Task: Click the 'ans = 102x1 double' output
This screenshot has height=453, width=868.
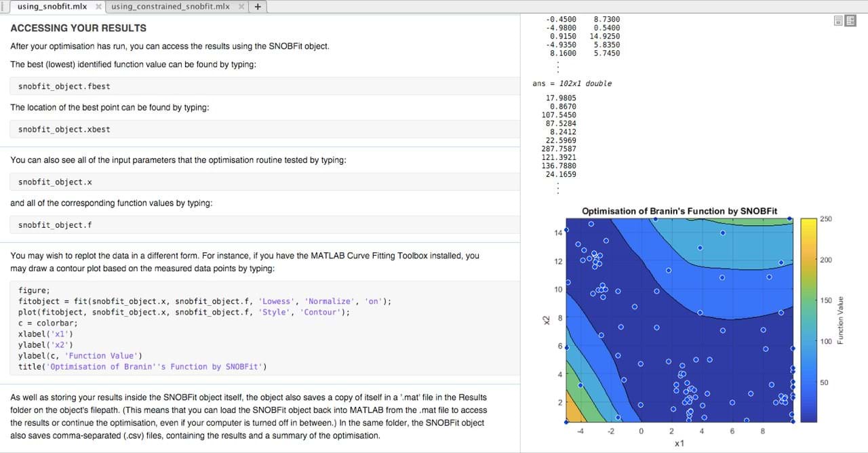Action: tap(572, 83)
